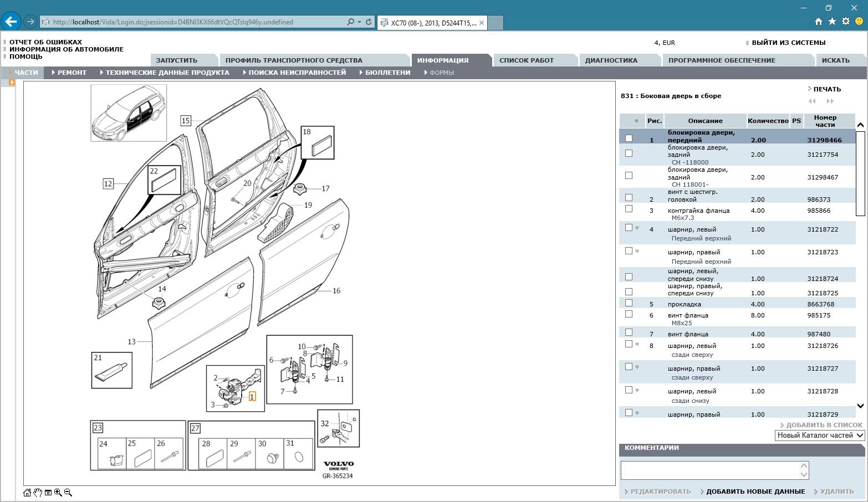868x502 pixels.
Task: Click the part 32 detail box
Action: tap(339, 428)
